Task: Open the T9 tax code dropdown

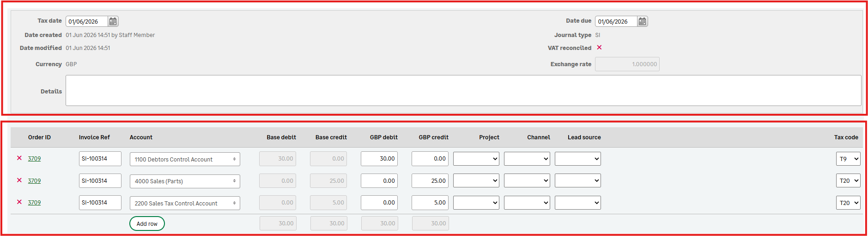Action: pos(848,159)
